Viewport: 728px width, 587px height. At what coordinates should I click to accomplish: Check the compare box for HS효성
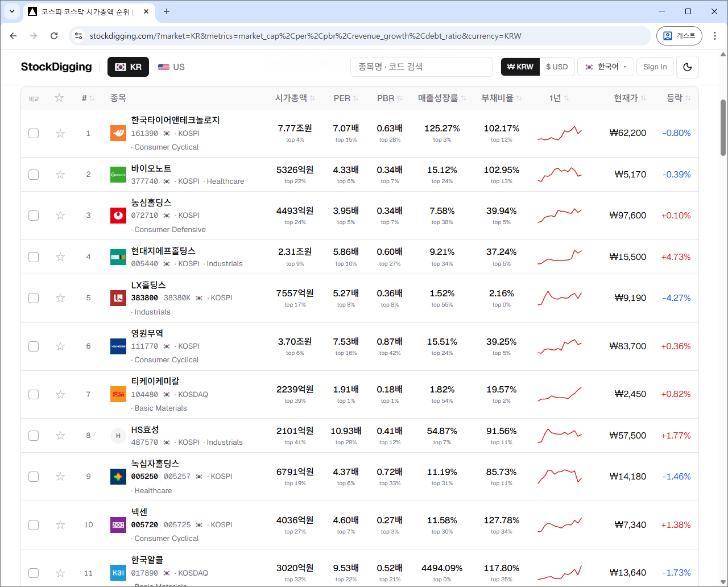[34, 436]
